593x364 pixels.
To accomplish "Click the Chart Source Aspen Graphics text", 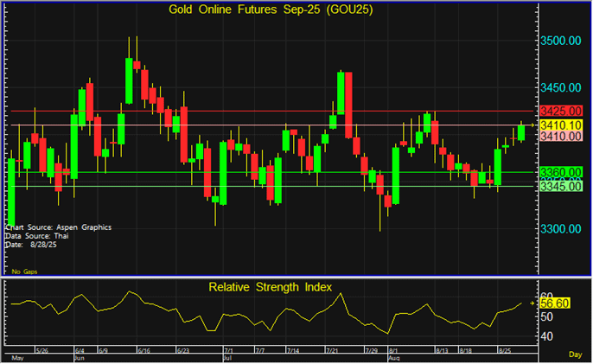I will 57,227.
